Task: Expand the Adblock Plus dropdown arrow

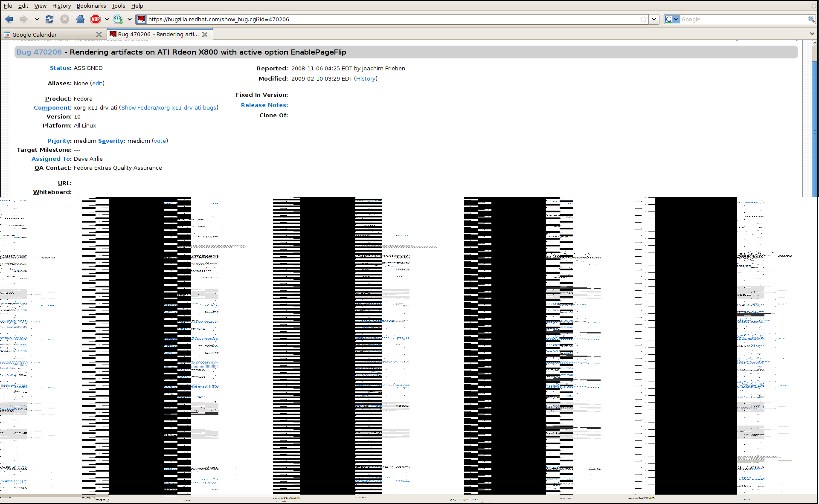Action: point(107,19)
